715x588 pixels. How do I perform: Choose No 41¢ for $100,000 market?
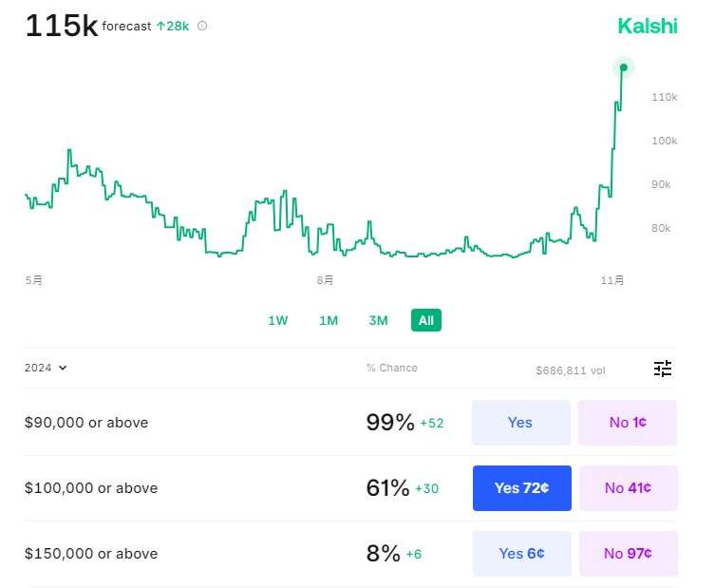pos(627,488)
